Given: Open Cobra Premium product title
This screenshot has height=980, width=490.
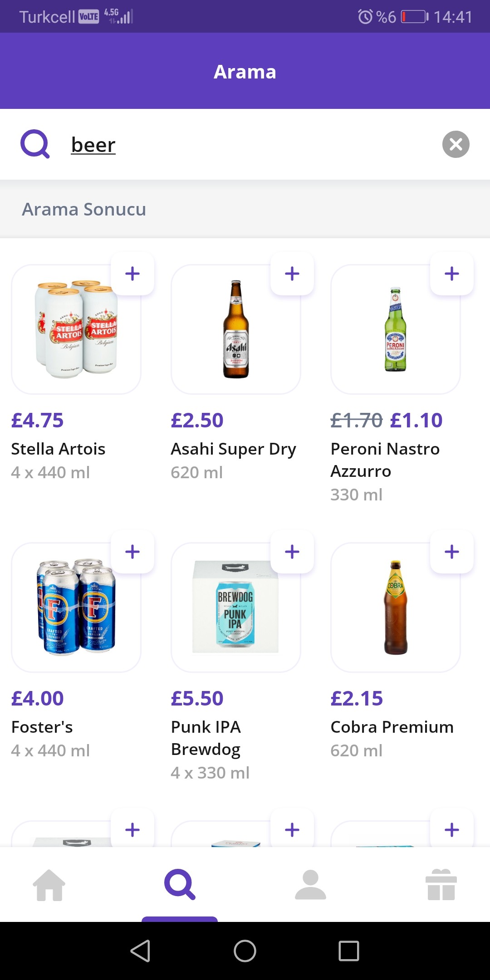Looking at the screenshot, I should pyautogui.click(x=392, y=727).
